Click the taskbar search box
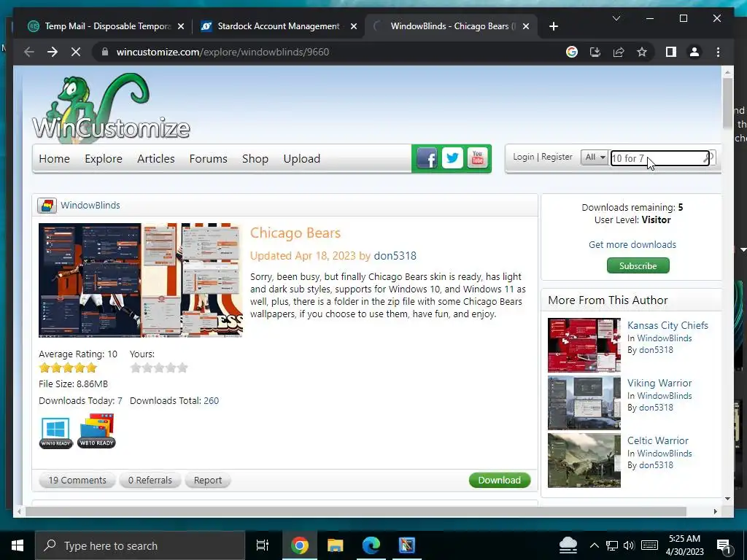The height and width of the screenshot is (560, 747). click(140, 545)
